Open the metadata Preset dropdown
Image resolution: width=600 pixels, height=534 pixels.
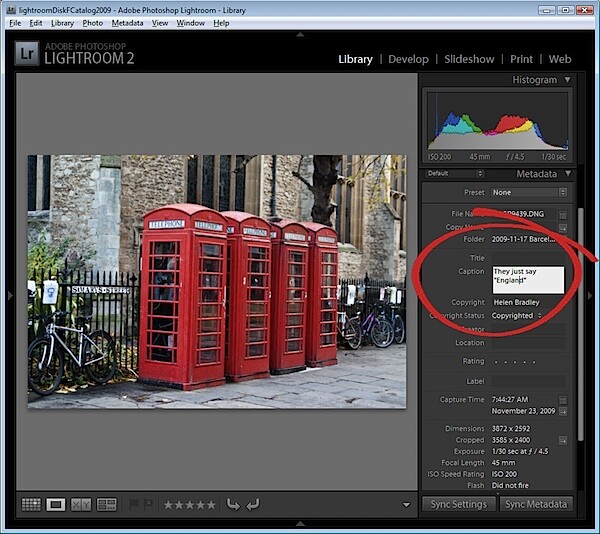528,192
